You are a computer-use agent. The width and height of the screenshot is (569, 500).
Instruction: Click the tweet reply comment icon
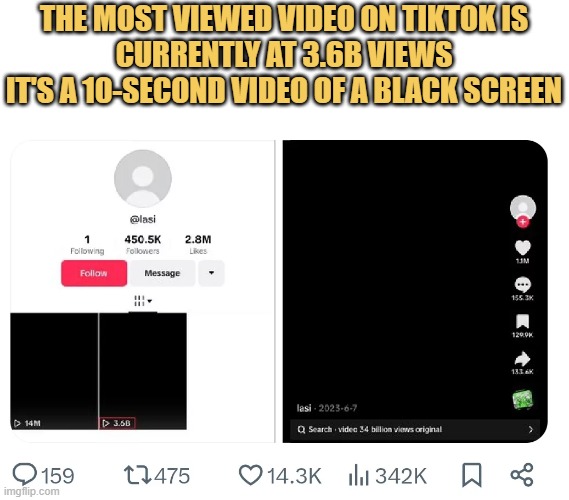(24, 474)
